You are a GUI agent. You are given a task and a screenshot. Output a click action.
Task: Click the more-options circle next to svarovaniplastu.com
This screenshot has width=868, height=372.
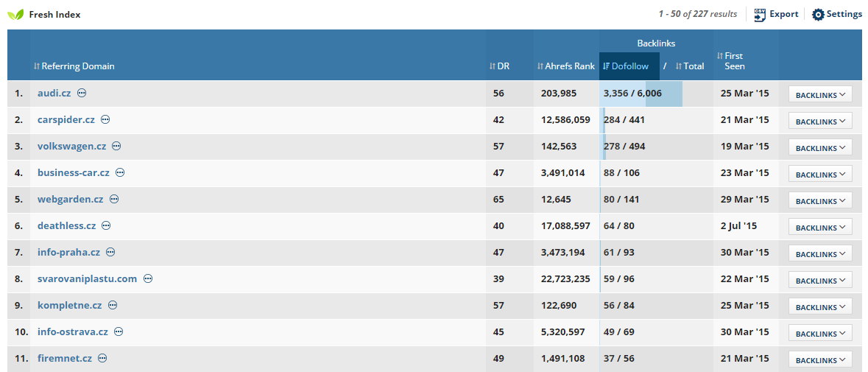(147, 279)
